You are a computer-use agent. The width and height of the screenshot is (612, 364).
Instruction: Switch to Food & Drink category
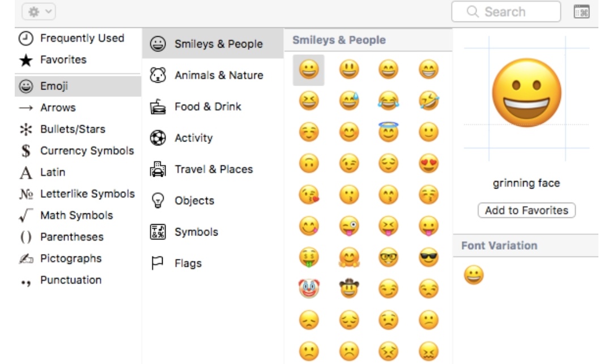(207, 106)
